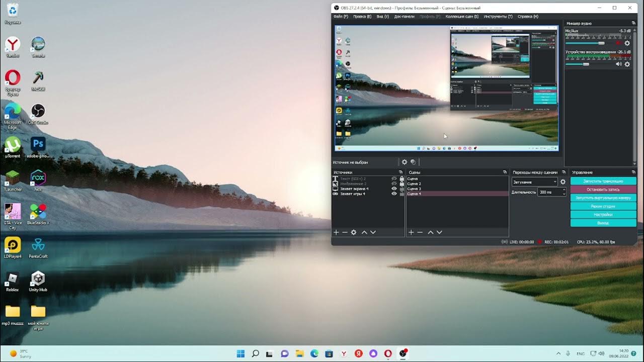Open the Инструменты menu

[498, 17]
